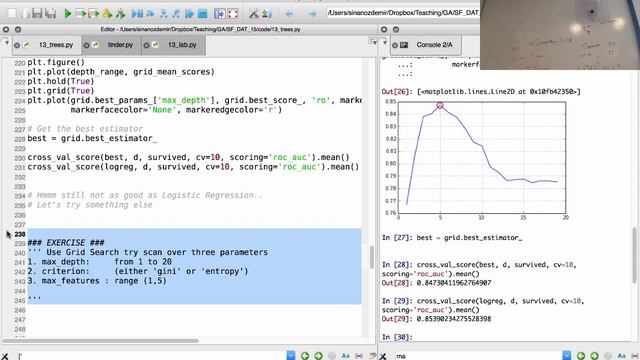
Task: Undock the Editor pane
Action: click(18, 29)
